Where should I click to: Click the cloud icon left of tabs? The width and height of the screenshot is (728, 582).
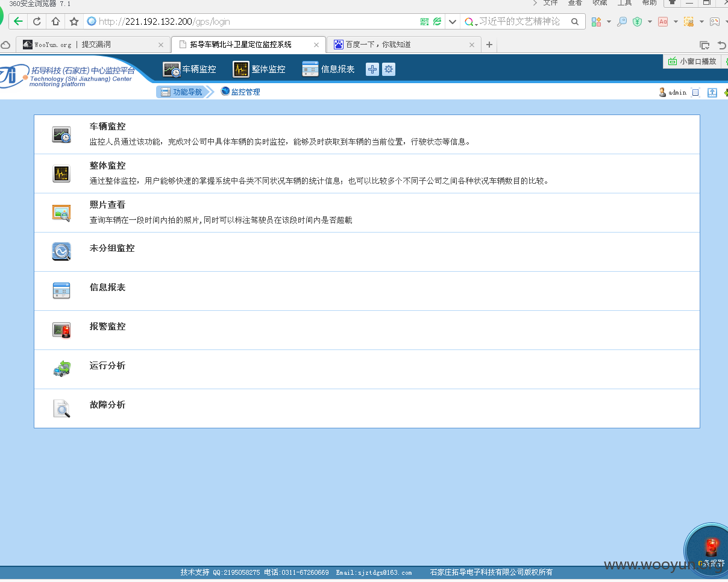click(5, 45)
